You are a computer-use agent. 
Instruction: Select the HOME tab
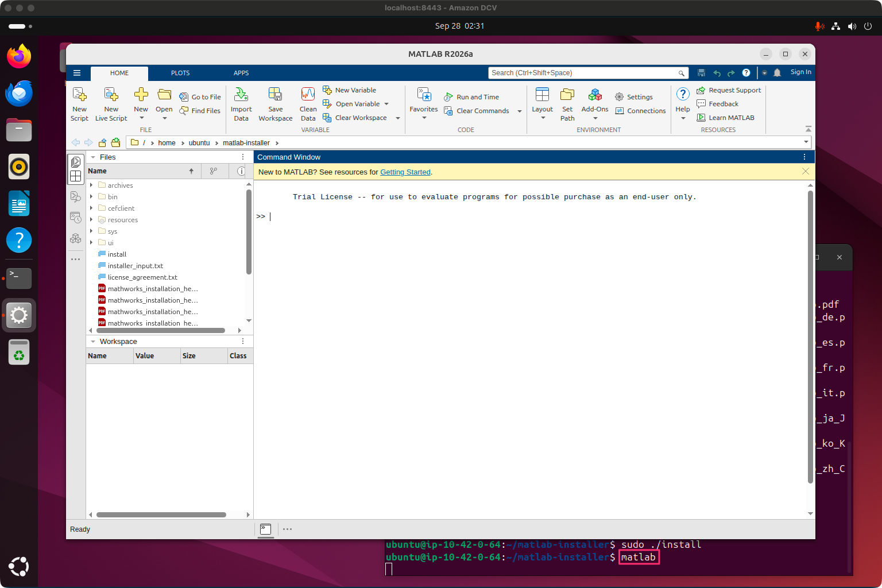119,73
